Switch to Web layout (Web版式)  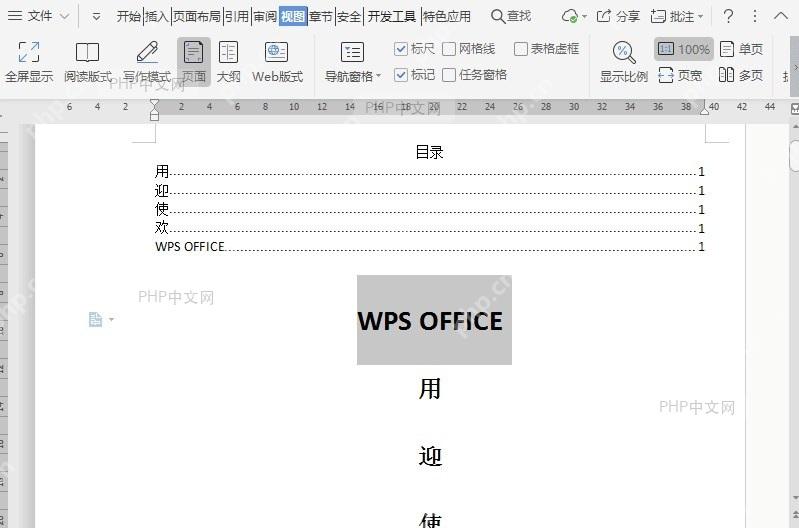pos(277,62)
